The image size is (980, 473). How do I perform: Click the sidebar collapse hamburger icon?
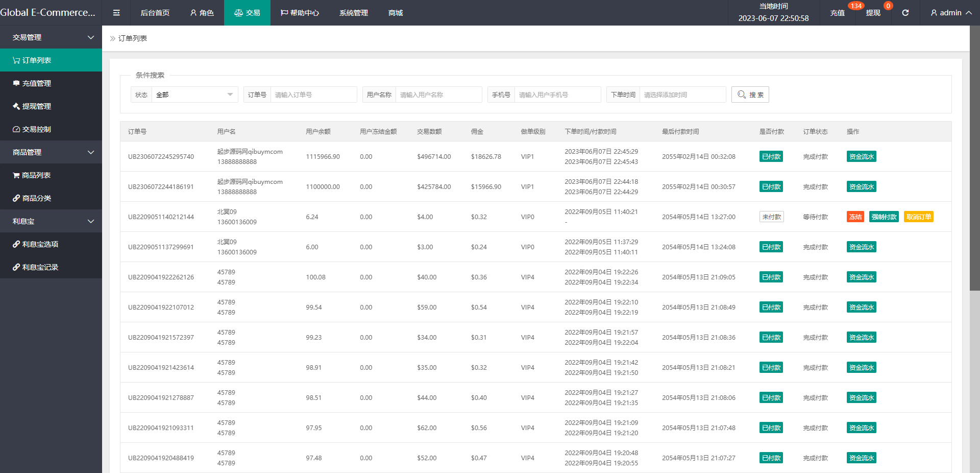116,13
